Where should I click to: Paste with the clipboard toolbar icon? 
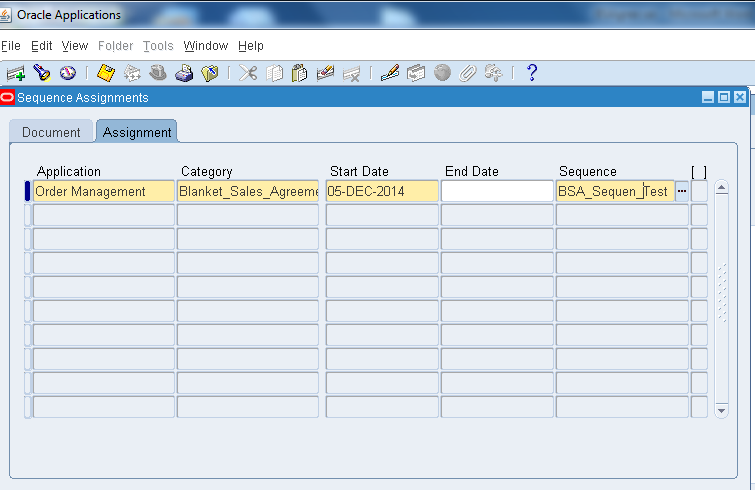[x=299, y=73]
